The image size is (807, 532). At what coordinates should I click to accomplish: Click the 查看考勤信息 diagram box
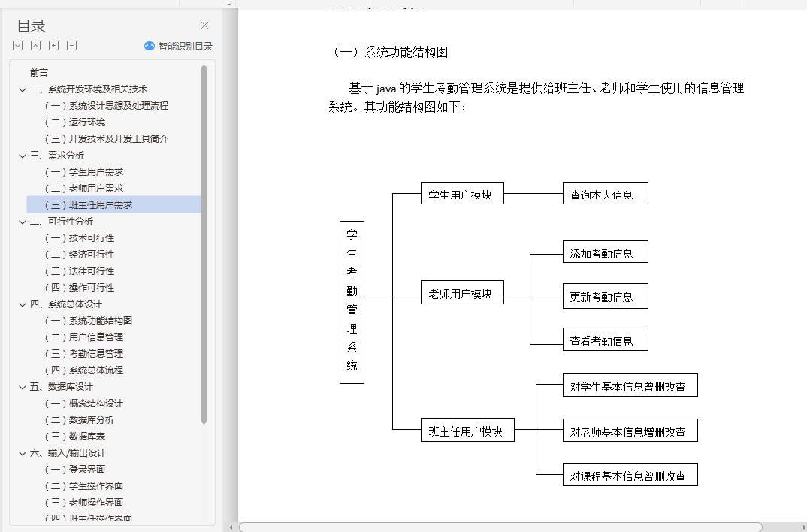[x=606, y=339]
